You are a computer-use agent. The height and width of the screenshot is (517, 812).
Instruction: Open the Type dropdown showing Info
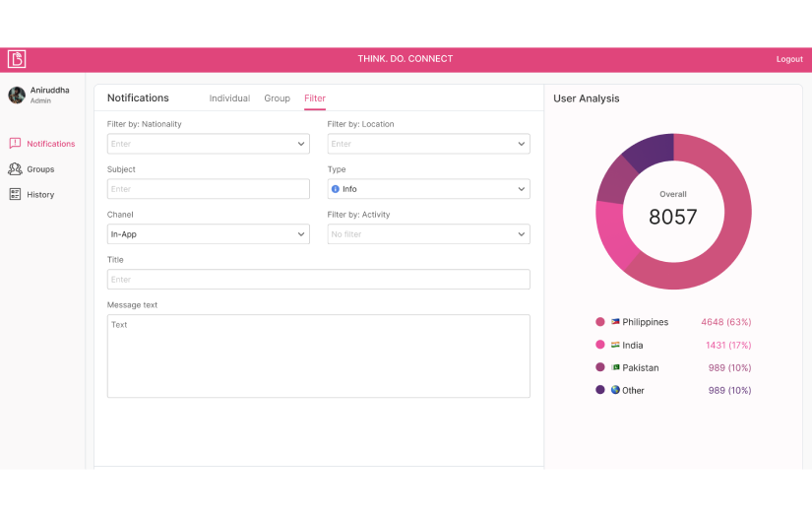pyautogui.click(x=428, y=189)
